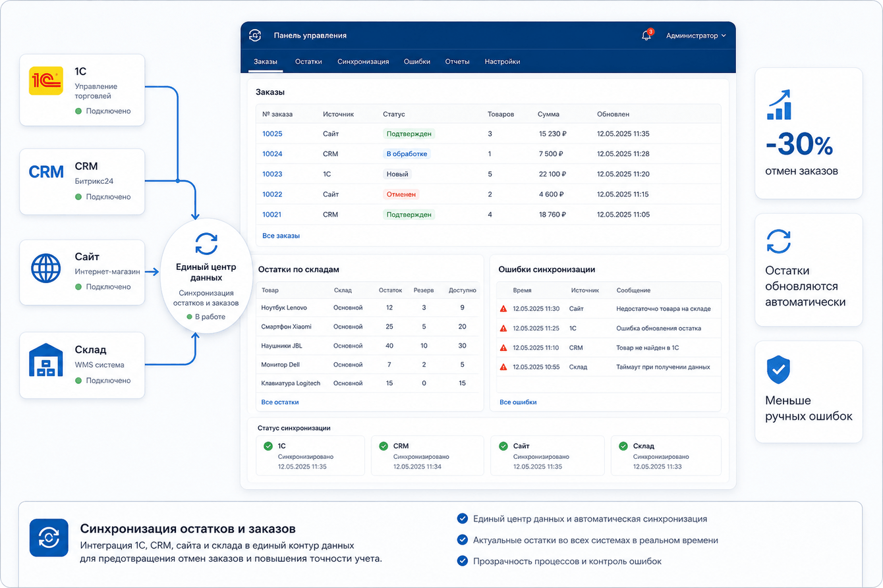Open the Администратор dropdown menu
This screenshot has height=588, width=883.
(x=696, y=36)
